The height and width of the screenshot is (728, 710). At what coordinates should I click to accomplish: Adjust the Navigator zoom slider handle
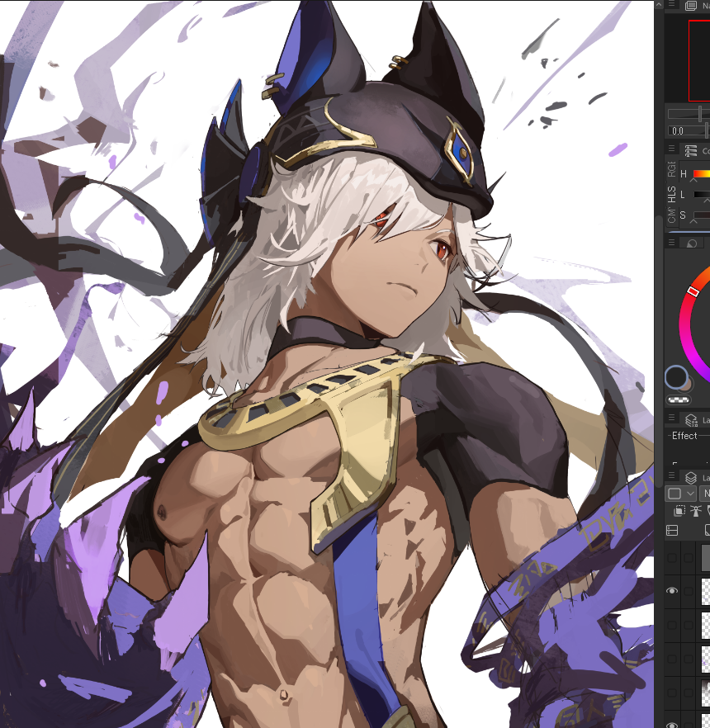point(700,114)
